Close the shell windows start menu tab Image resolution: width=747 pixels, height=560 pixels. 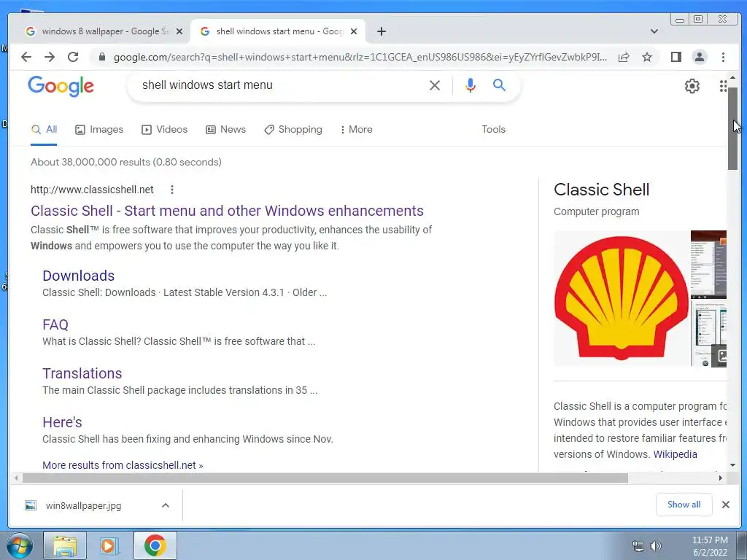point(354,31)
